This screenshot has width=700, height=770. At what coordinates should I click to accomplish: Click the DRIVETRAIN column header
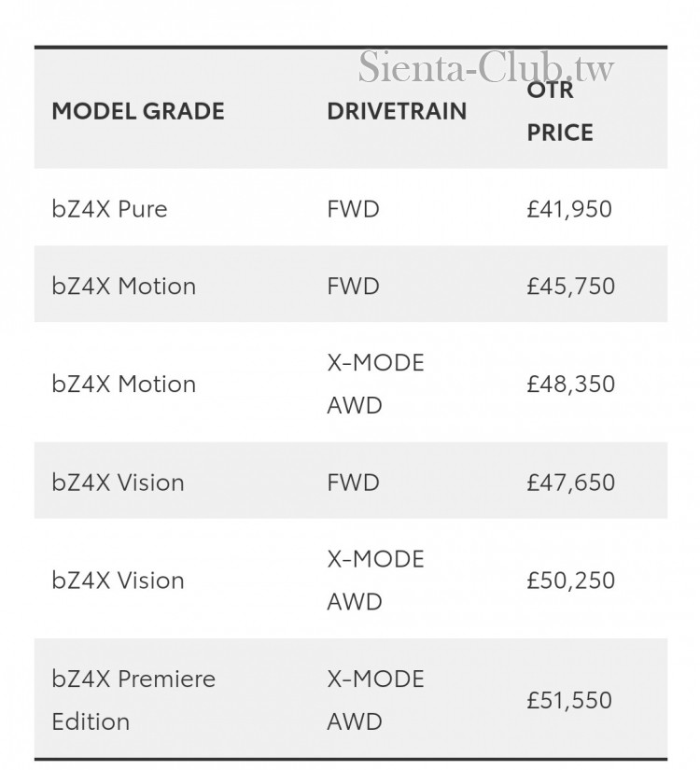pyautogui.click(x=397, y=112)
